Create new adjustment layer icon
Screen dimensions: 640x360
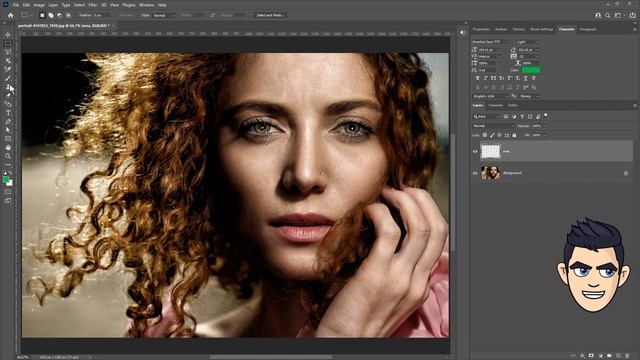600,356
